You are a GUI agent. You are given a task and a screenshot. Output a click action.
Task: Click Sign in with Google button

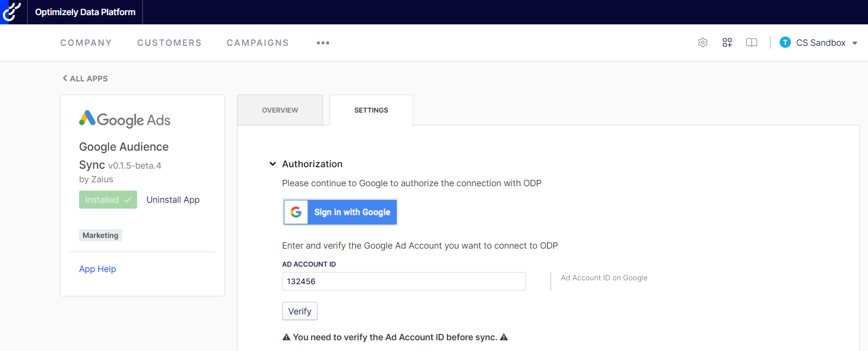pyautogui.click(x=341, y=212)
